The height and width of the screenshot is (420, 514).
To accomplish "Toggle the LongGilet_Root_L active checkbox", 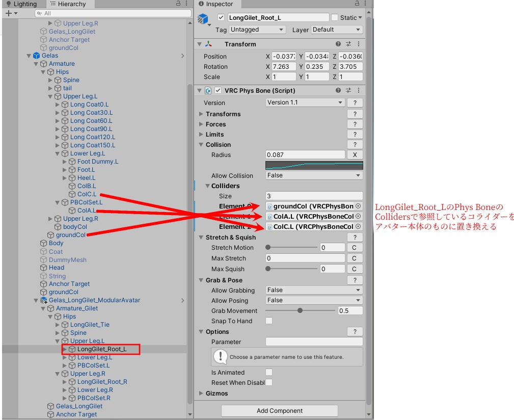I will [x=221, y=17].
